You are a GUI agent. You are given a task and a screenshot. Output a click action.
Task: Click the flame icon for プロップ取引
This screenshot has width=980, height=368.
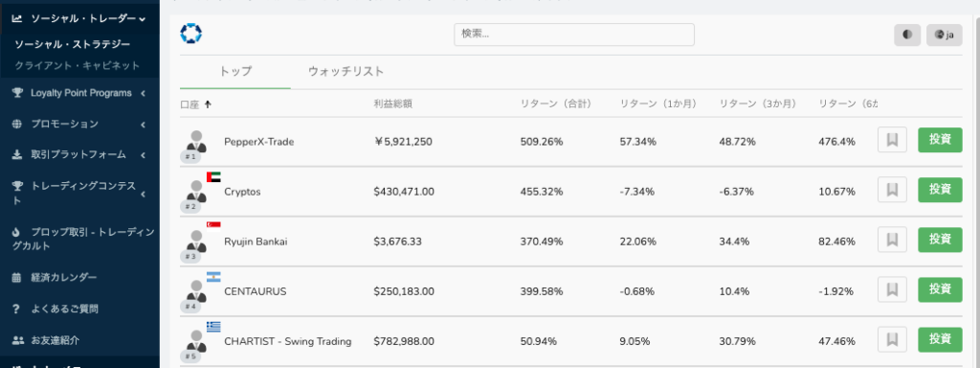click(17, 232)
